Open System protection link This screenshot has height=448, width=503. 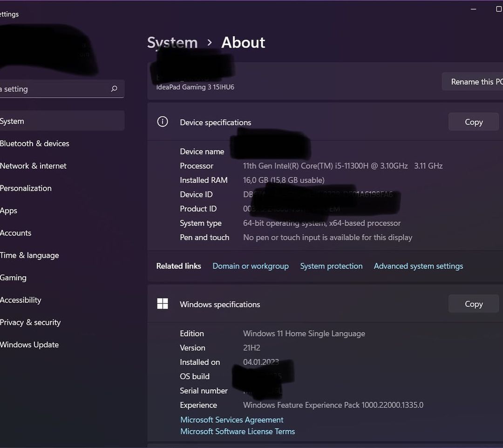[x=331, y=266]
